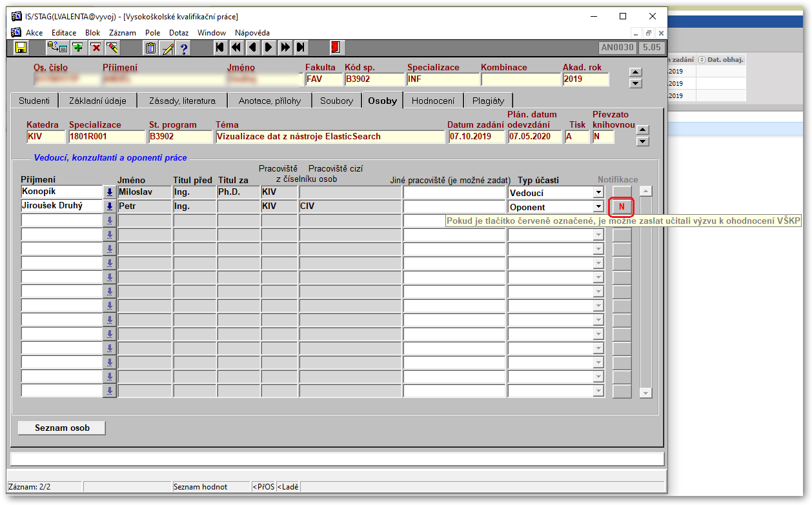Click the up arrow beside Akad. rok
The height and width of the screenshot is (505, 812).
[x=636, y=72]
